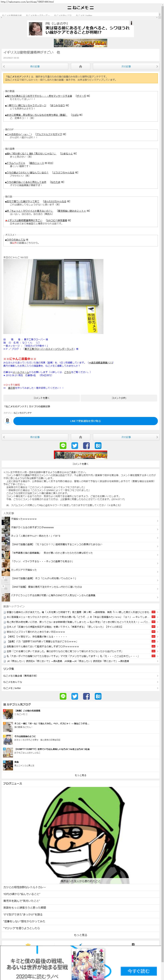Expand the 子猫拾ったwwwwww popular article row

click(80, 519)
